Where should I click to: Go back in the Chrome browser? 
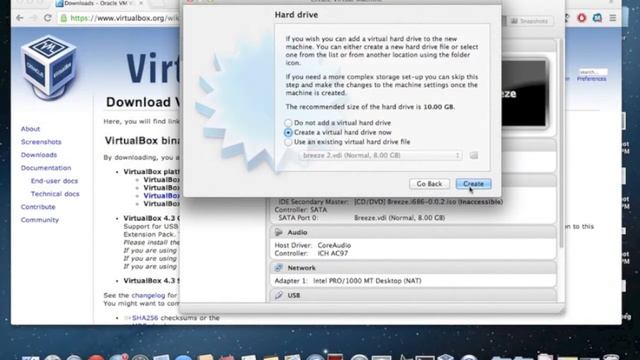tap(20, 18)
